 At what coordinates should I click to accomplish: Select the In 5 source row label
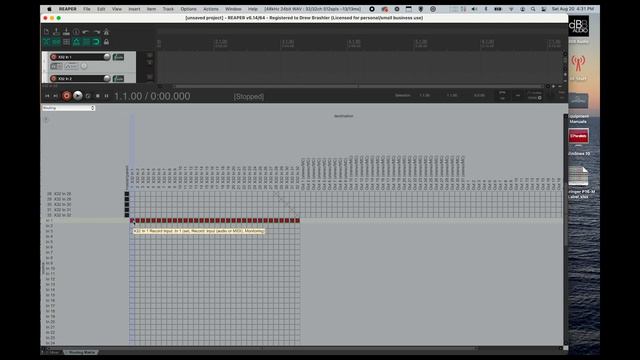[x=49, y=242]
